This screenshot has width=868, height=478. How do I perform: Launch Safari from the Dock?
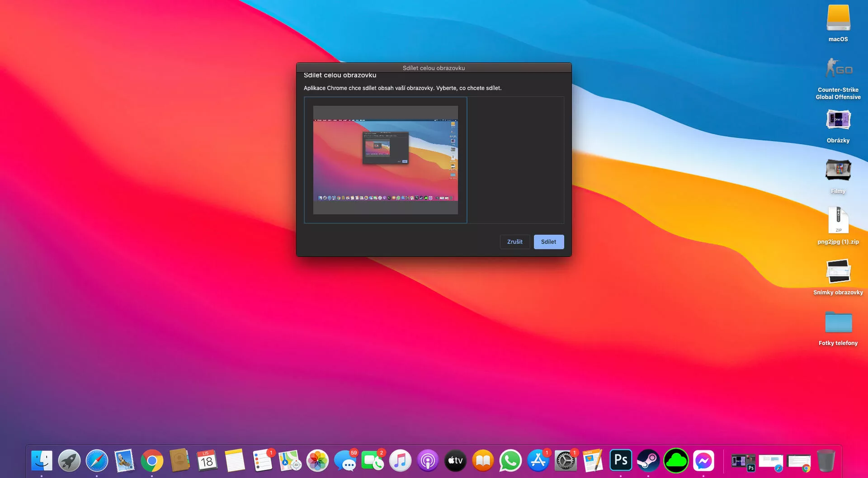point(97,461)
